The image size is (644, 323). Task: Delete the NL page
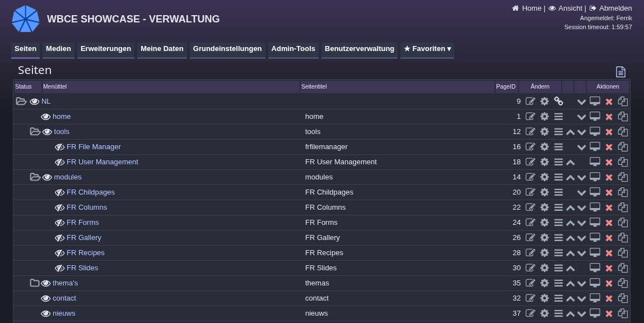[x=609, y=101]
